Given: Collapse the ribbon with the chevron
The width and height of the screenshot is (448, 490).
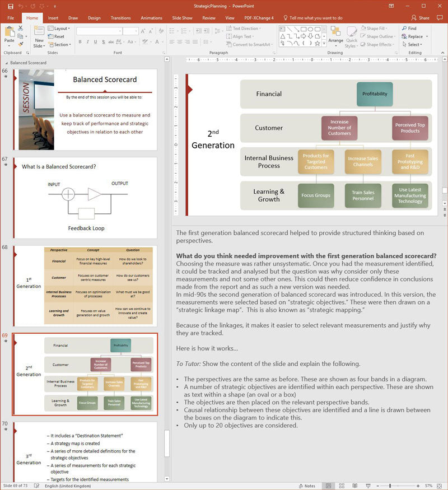Looking at the screenshot, I should coord(443,53).
